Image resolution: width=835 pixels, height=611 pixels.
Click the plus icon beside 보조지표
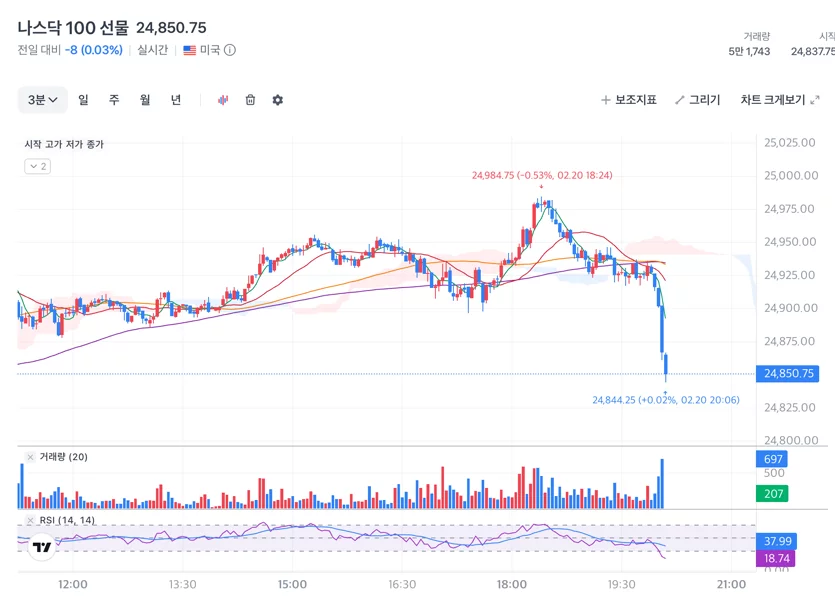click(605, 100)
